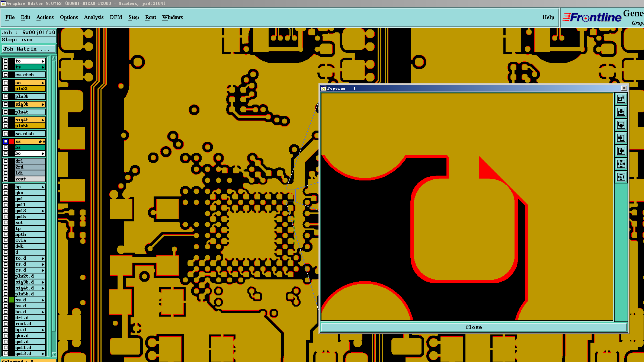Click green color swatch of layer 'ss.d'
644x362 pixels.
[12, 300]
